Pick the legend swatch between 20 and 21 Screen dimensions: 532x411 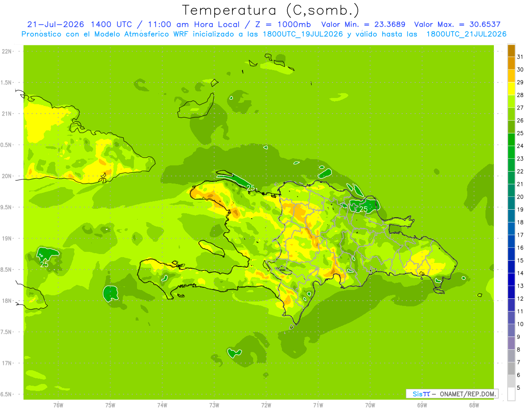click(511, 190)
